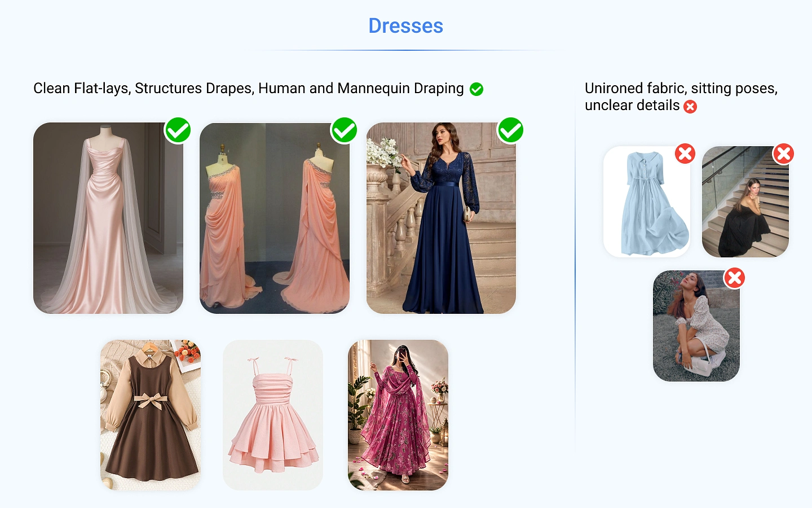Click the Dresses heading
Viewport: 812px width, 508px height.
406,26
